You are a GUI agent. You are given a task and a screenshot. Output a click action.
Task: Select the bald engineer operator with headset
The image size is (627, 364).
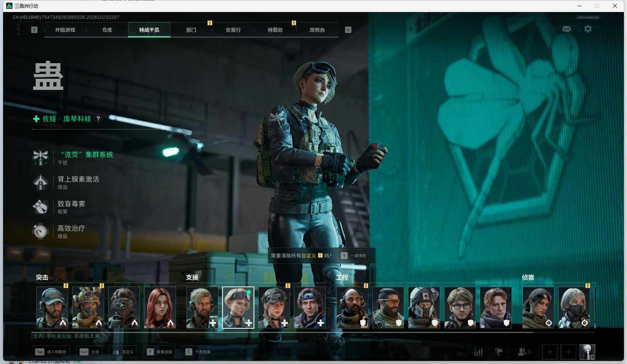point(352,307)
